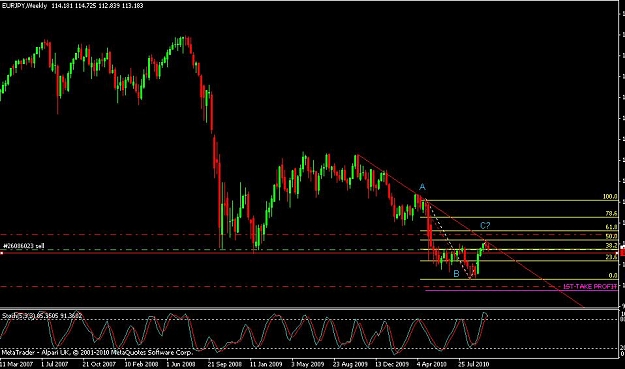The width and height of the screenshot is (625, 369).
Task: Click the 11 Mar 2007 date label
Action: 16,364
